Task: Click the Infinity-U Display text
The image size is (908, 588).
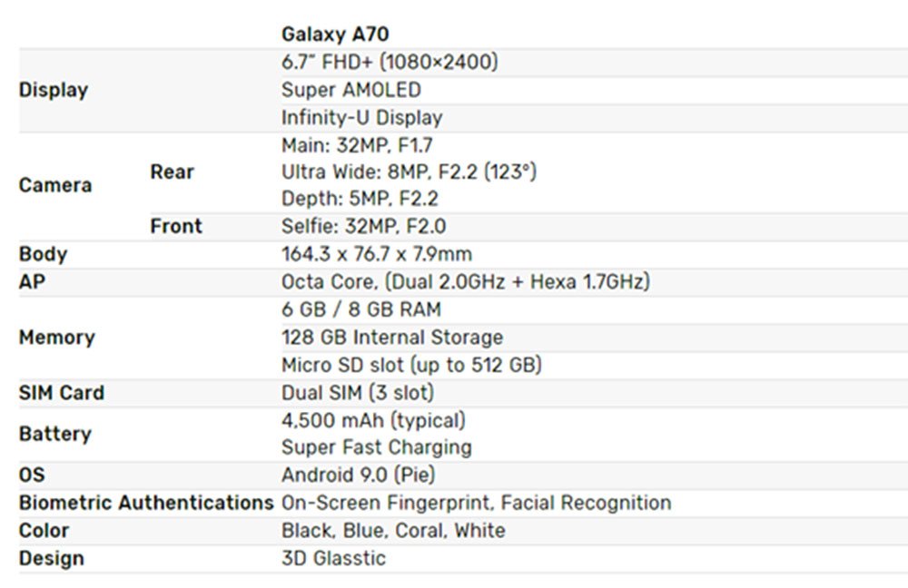Action: point(361,117)
